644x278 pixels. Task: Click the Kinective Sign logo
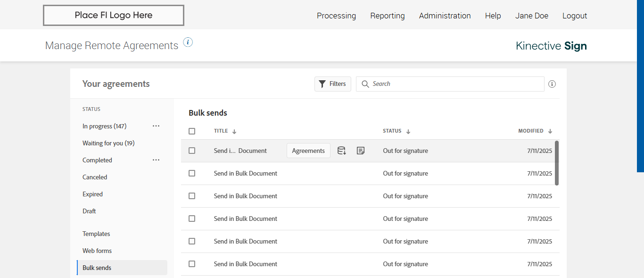coord(551,46)
